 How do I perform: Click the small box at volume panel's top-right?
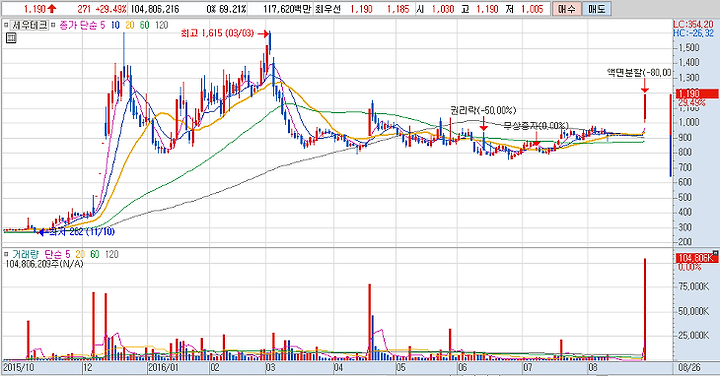click(x=715, y=253)
